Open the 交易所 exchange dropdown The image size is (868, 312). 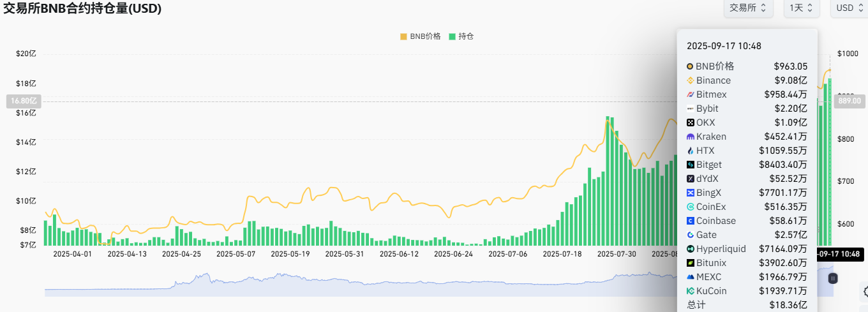click(x=748, y=8)
